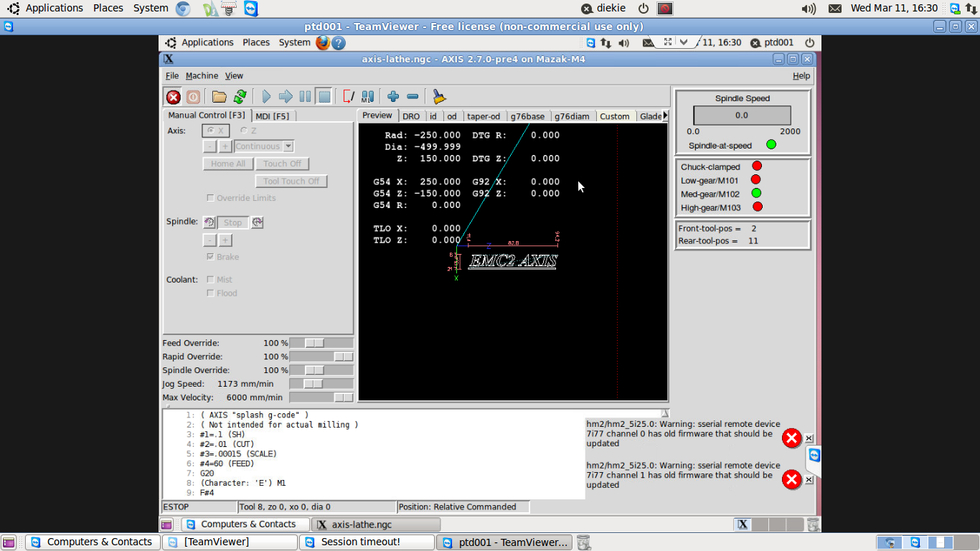Click the Touch Off button
Image resolution: width=980 pixels, height=551 pixels.
(x=282, y=164)
